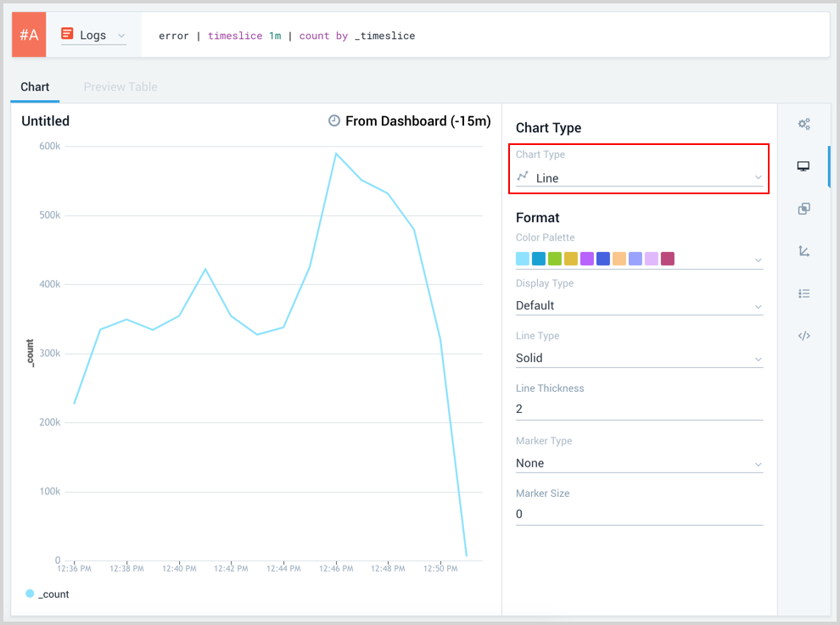Click the Line Thickness input field
840x625 pixels.
tap(639, 409)
